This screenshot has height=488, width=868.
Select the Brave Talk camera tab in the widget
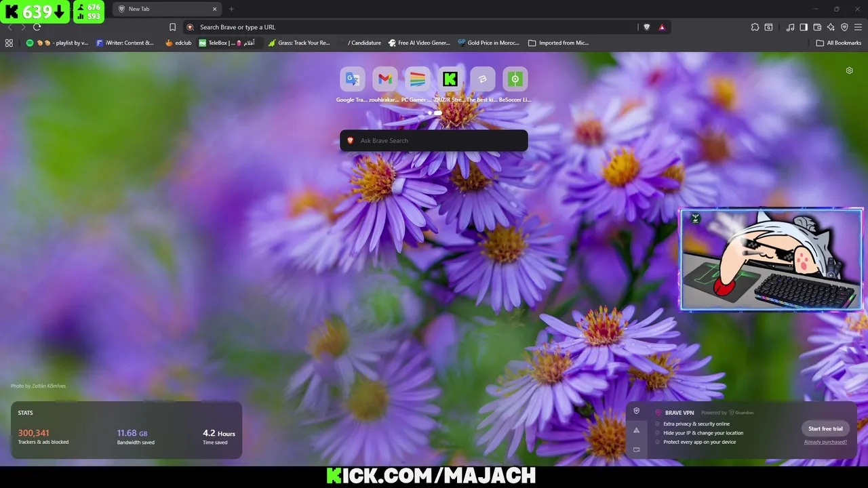[636, 449]
